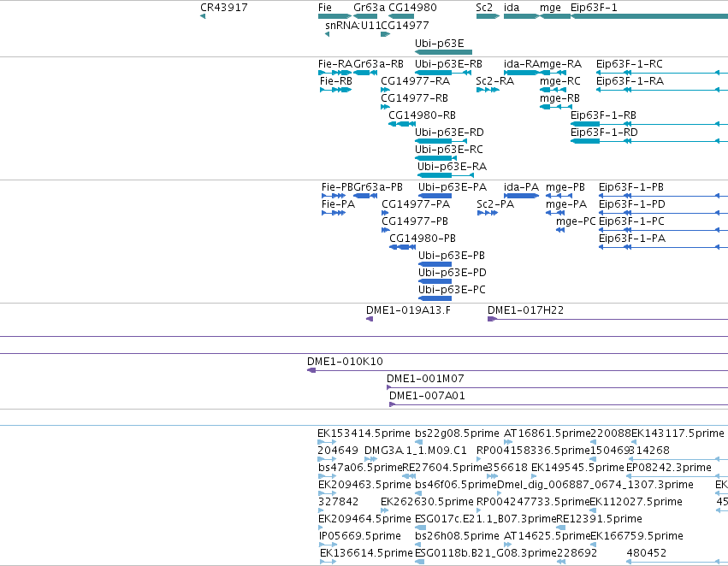Select the mge gene label
728x566 pixels.
[550, 8]
